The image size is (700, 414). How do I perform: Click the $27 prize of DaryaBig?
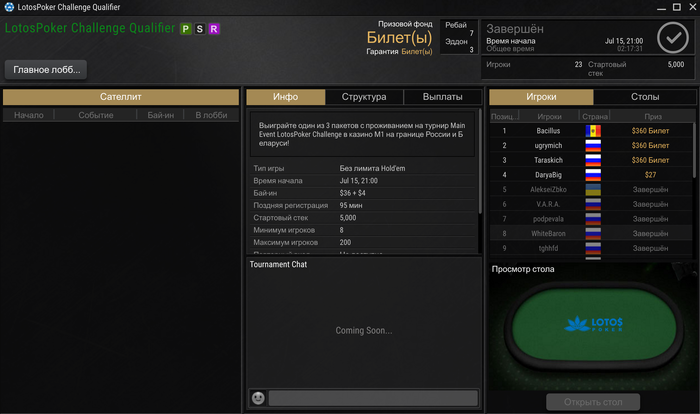click(x=650, y=175)
